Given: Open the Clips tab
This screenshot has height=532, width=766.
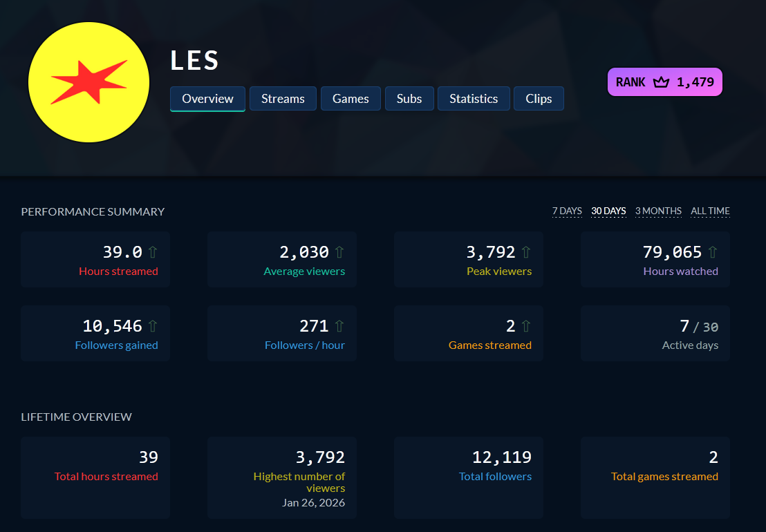Looking at the screenshot, I should [x=539, y=98].
